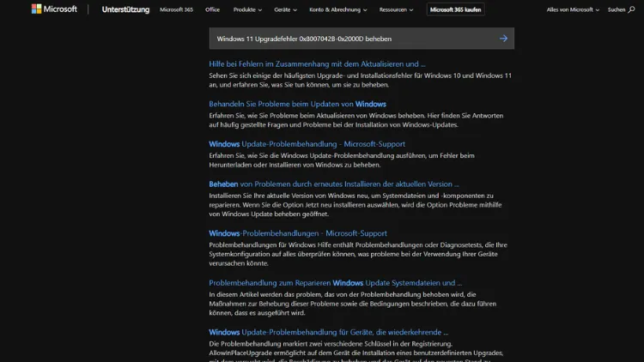The width and height of the screenshot is (644, 362).
Task: Click text 'verursachen könnte.'
Action: [239, 263]
